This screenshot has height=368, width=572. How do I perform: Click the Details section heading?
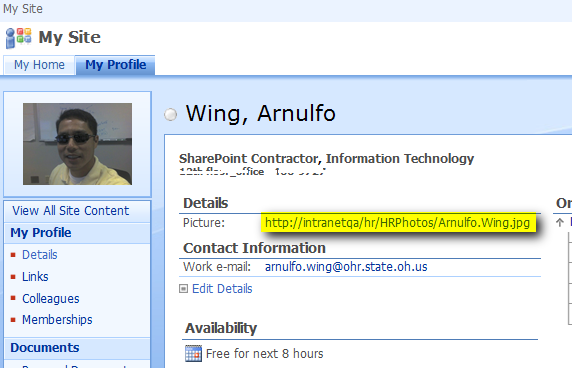(205, 203)
